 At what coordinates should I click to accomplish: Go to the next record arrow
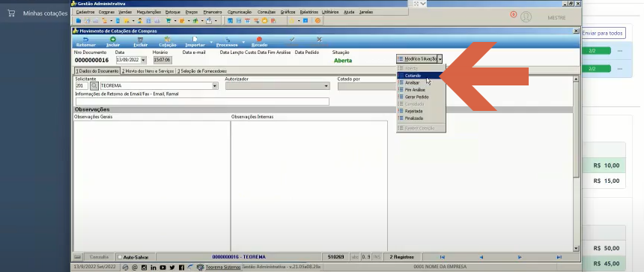coord(520,257)
